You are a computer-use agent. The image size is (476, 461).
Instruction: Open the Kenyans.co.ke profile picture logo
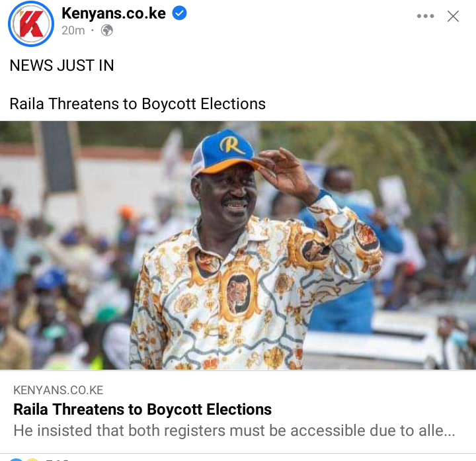click(31, 24)
